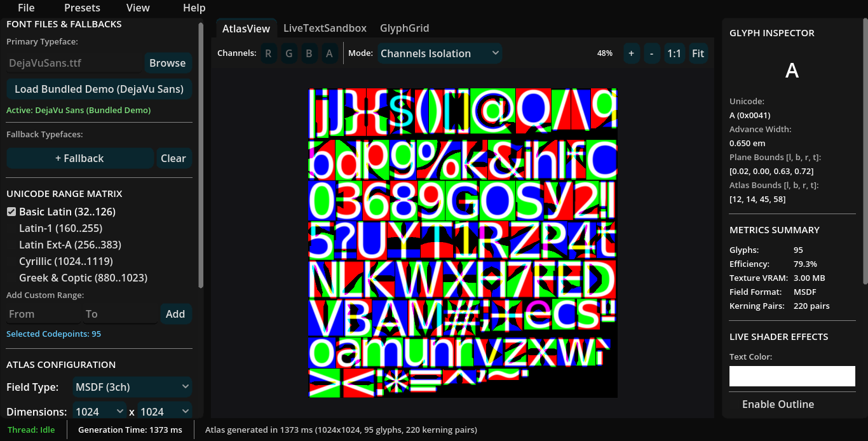Click the 'Thread: Idle' status entry
Image resolution: width=868 pixels, height=441 pixels.
(31, 430)
